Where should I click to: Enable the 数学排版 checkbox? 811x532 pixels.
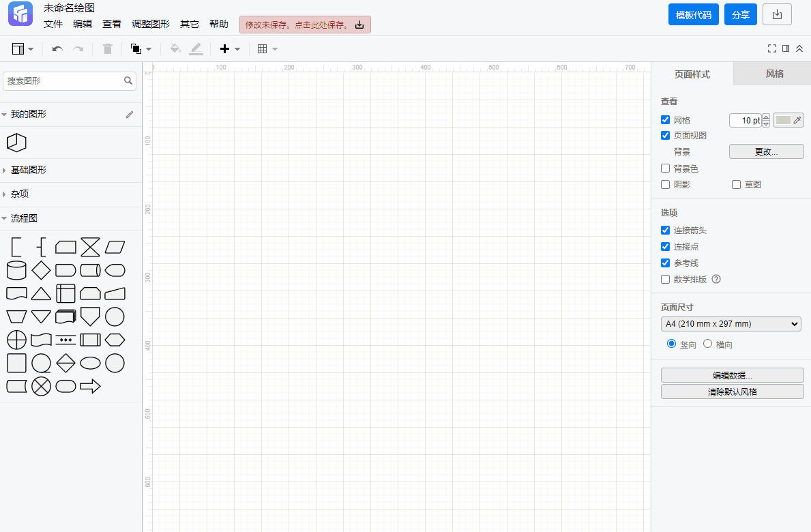(x=666, y=279)
